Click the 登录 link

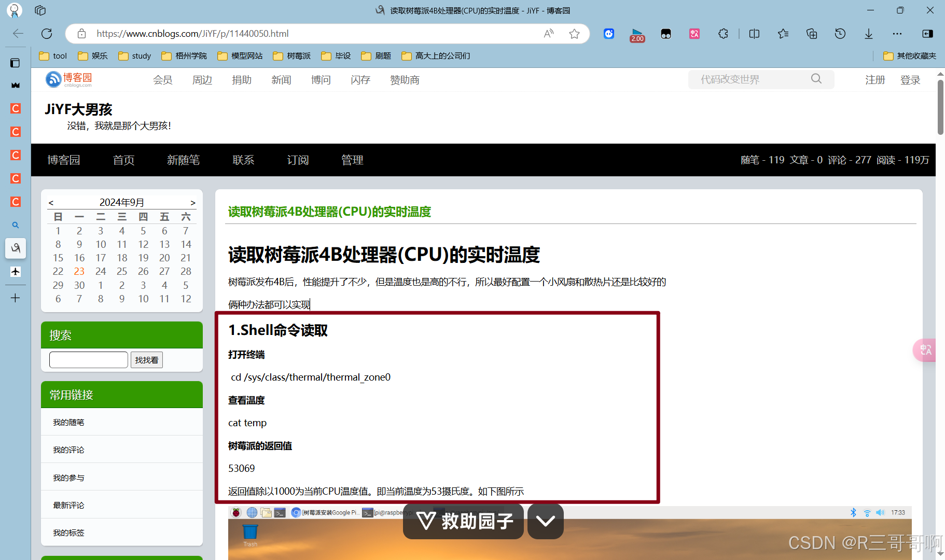coord(910,80)
